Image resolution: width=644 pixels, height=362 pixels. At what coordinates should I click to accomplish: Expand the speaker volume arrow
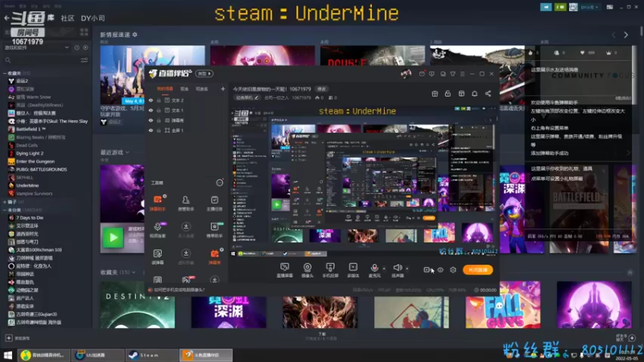coord(407,269)
